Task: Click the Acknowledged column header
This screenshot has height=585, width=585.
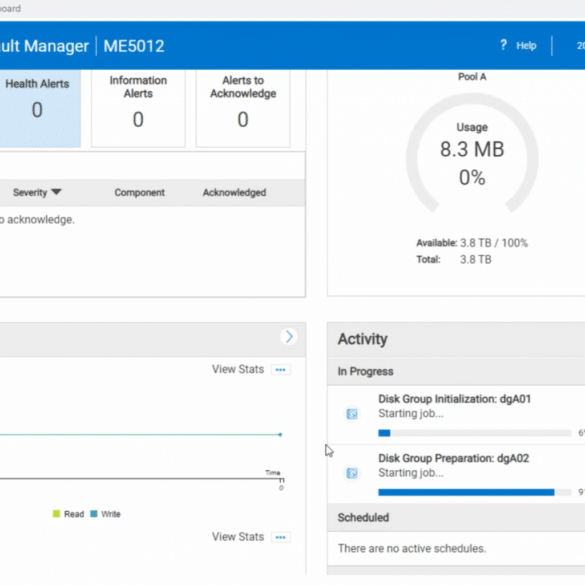Action: pyautogui.click(x=234, y=193)
